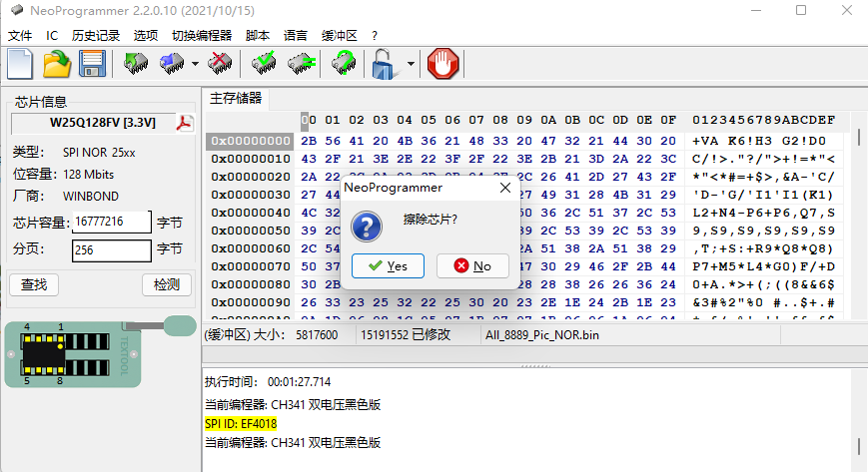
Task: Click the new file icon in toolbar
Action: 21,65
